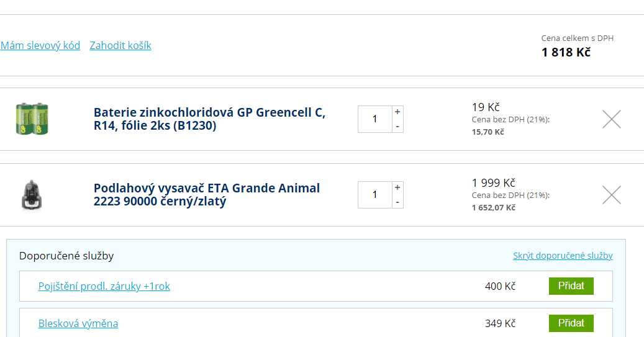Hide recommended services via 'Skrýt doporučené služby'
Screen dimensions: 644x337
[563, 256]
